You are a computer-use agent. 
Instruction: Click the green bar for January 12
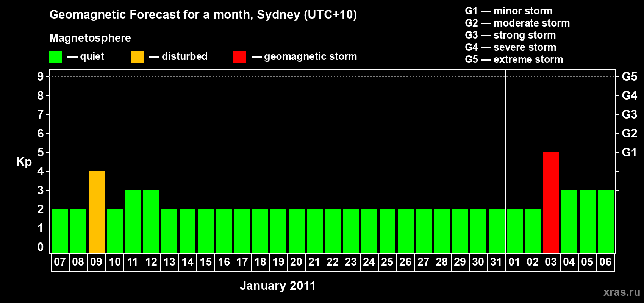[x=151, y=221]
